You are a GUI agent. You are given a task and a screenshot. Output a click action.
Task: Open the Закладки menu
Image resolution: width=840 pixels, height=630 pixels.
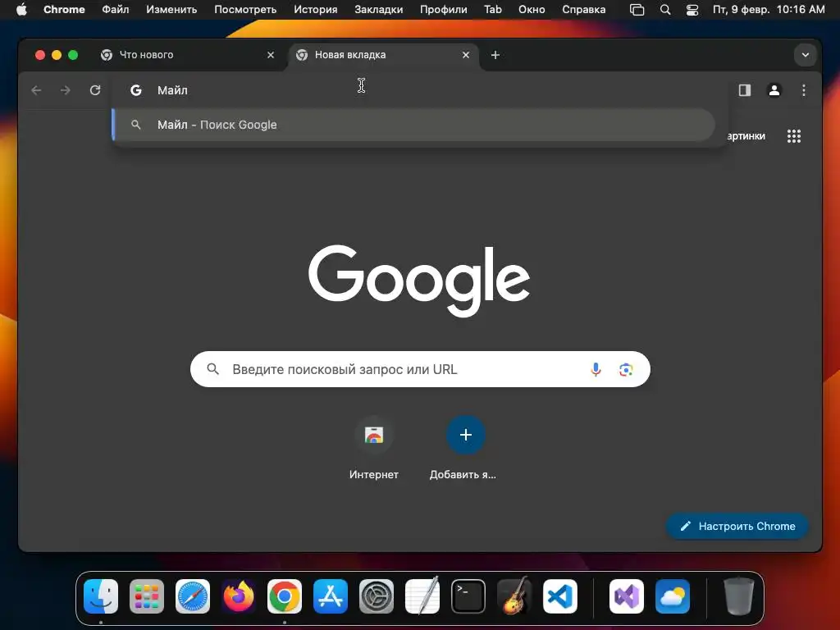coord(379,9)
